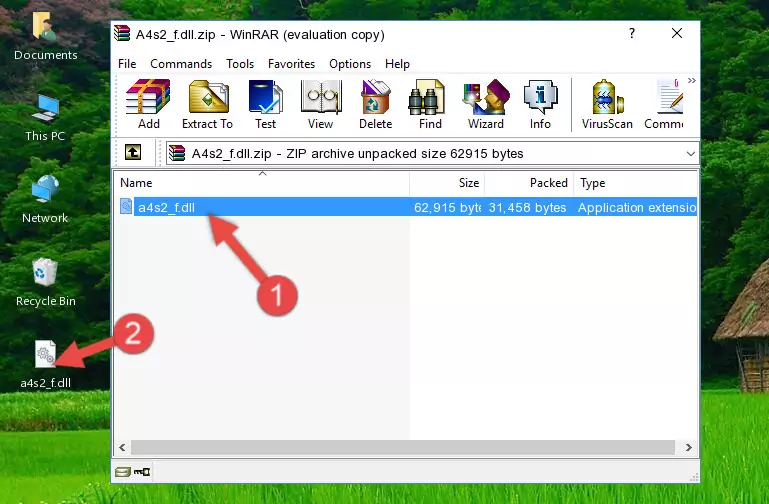Open the address bar dropdown arrow

tap(691, 153)
